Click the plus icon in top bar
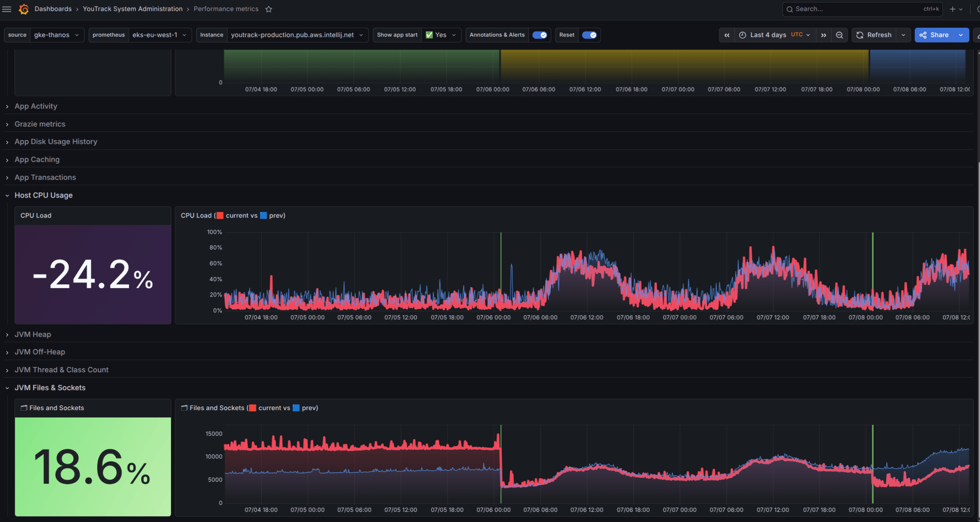Screen dimensions: 980x522 point(953,9)
